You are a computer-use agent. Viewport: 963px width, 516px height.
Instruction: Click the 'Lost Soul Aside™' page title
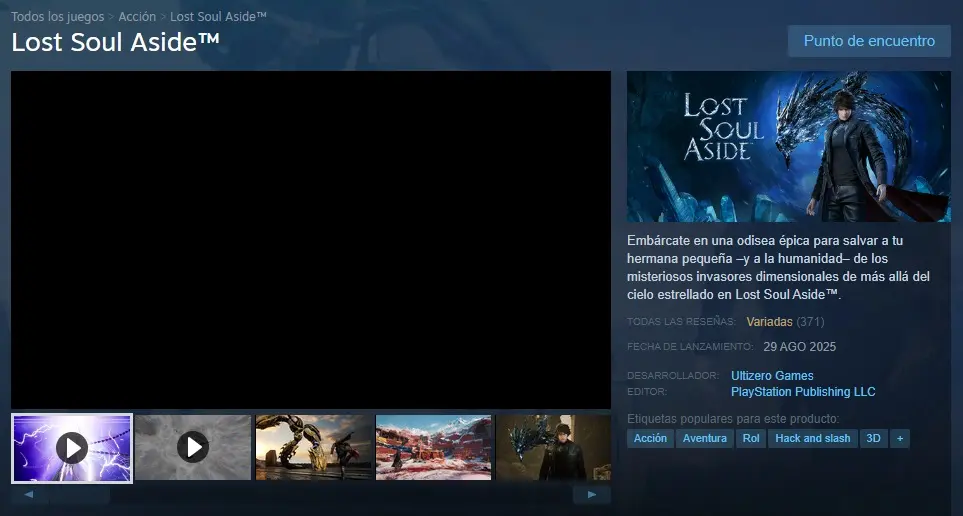115,42
